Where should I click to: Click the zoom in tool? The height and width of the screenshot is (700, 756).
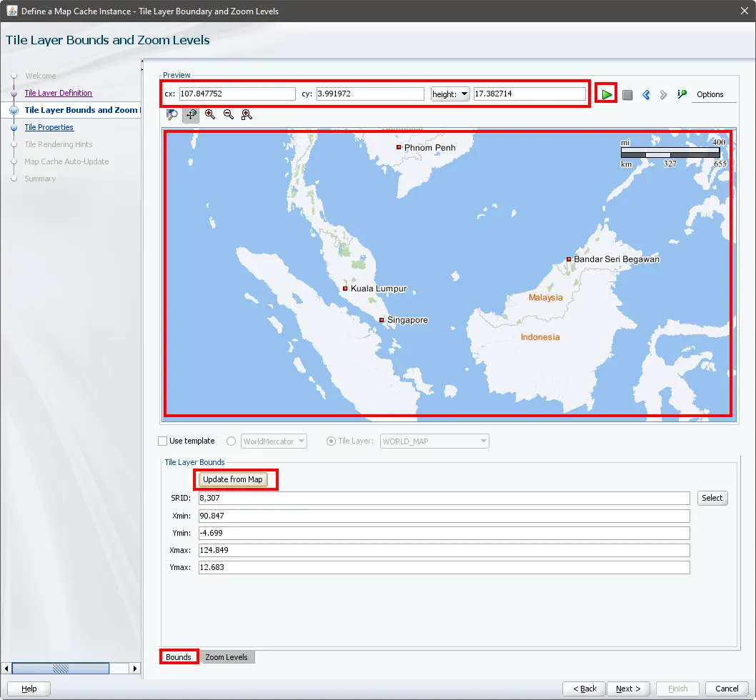click(x=210, y=114)
